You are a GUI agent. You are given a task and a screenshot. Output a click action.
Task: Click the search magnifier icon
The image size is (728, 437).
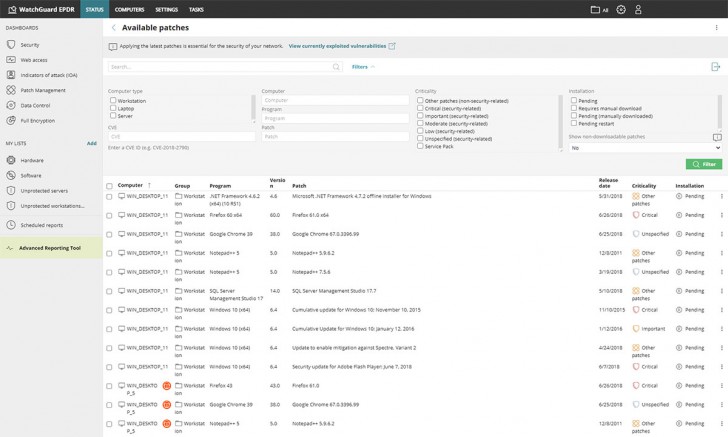pos(336,67)
